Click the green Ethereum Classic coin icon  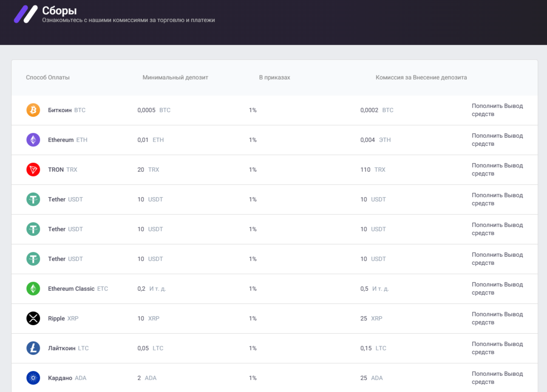point(33,289)
